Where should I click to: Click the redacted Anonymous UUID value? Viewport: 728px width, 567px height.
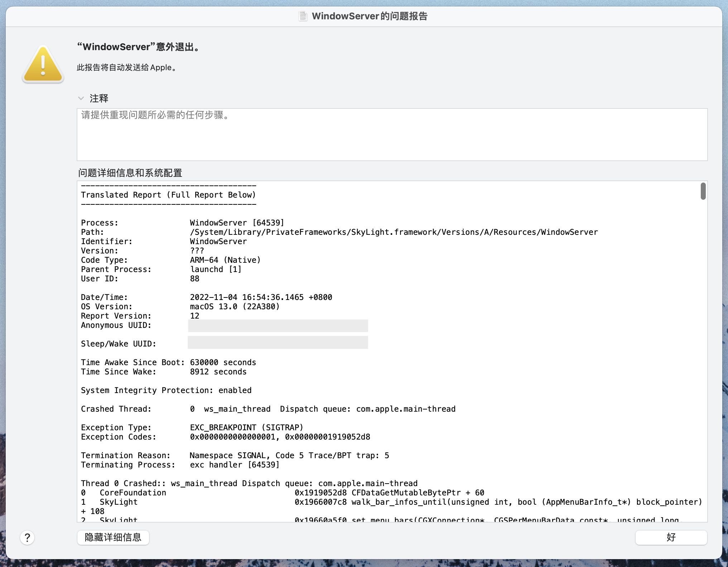[278, 325]
